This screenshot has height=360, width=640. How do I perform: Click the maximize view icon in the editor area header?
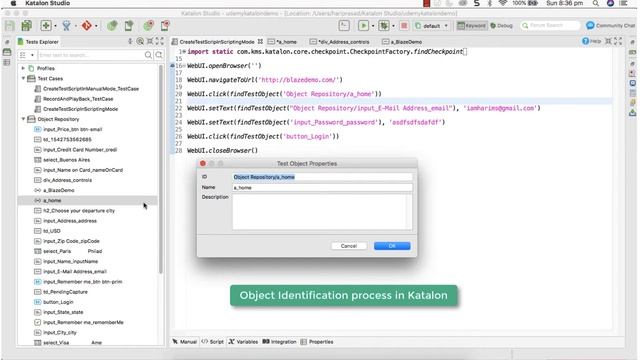pos(618,41)
